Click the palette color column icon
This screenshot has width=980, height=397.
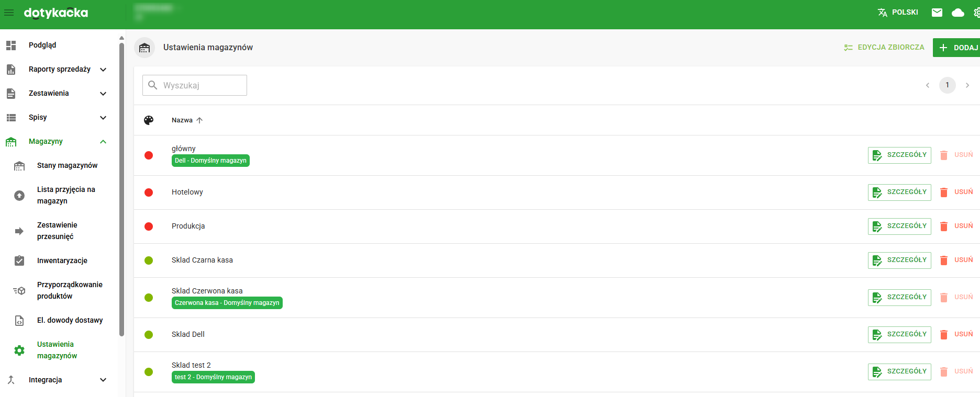(149, 120)
